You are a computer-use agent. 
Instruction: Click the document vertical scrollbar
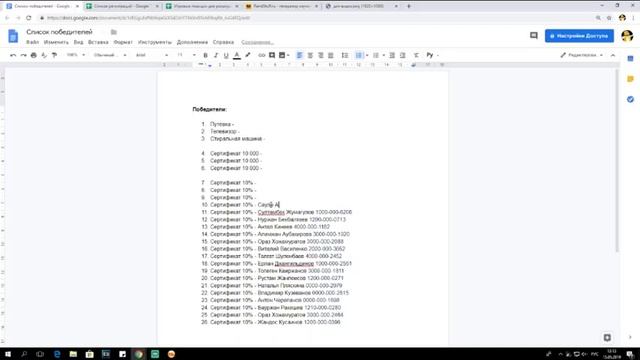(x=617, y=161)
